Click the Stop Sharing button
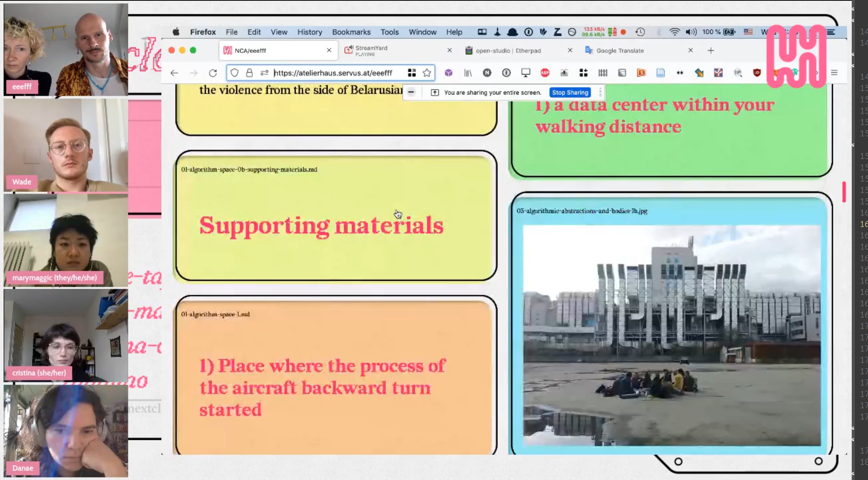 [570, 92]
